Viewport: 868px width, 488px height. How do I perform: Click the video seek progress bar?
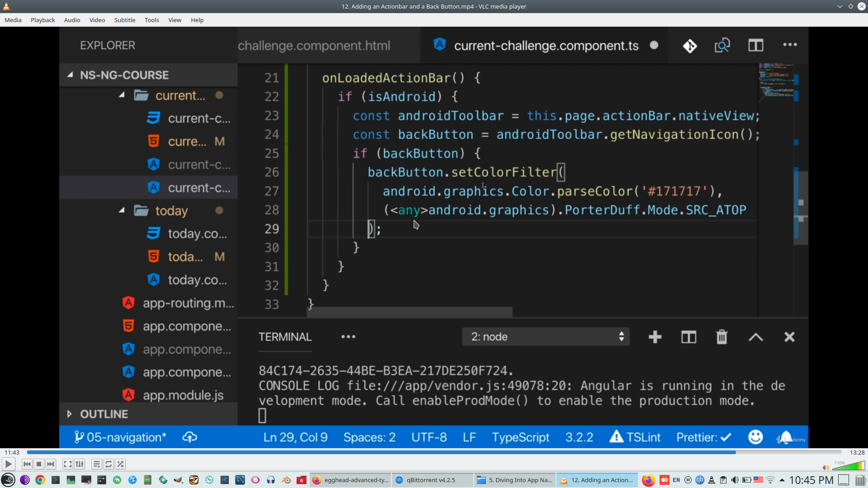(434, 452)
